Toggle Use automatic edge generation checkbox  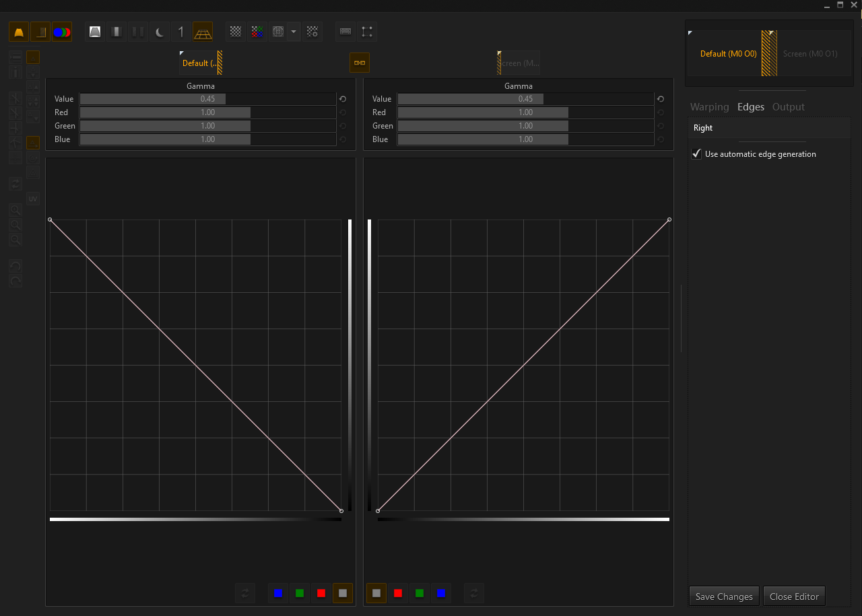pyautogui.click(x=697, y=154)
